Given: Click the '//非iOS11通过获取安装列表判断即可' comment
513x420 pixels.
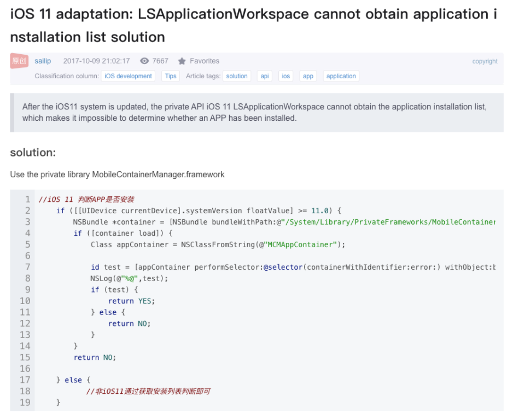Looking at the screenshot, I should tap(148, 391).
